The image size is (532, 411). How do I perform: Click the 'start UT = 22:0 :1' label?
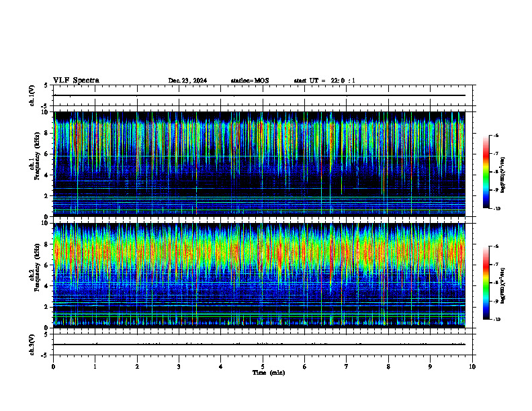(x=324, y=81)
